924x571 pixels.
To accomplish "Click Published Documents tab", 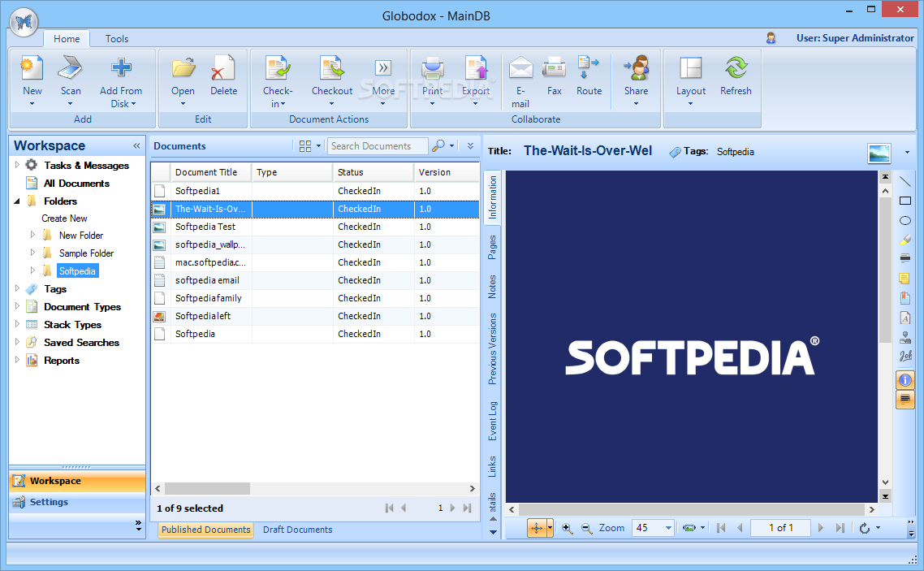I will (205, 529).
